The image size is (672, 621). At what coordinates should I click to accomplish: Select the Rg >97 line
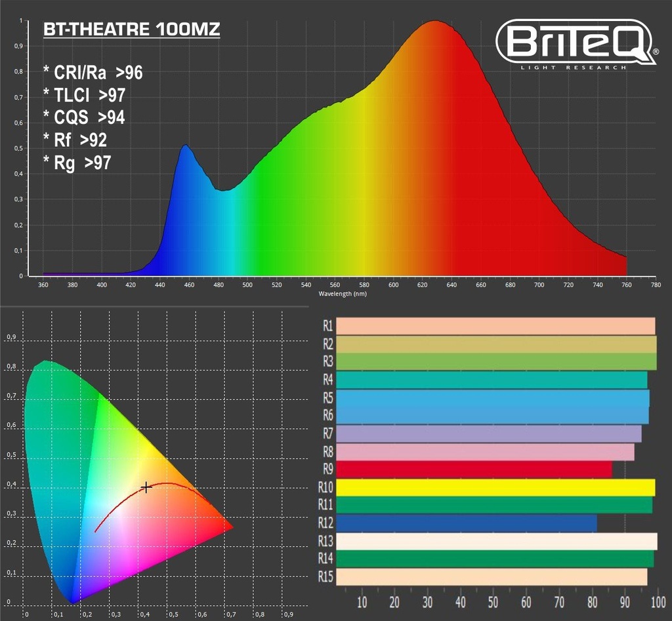click(x=77, y=163)
